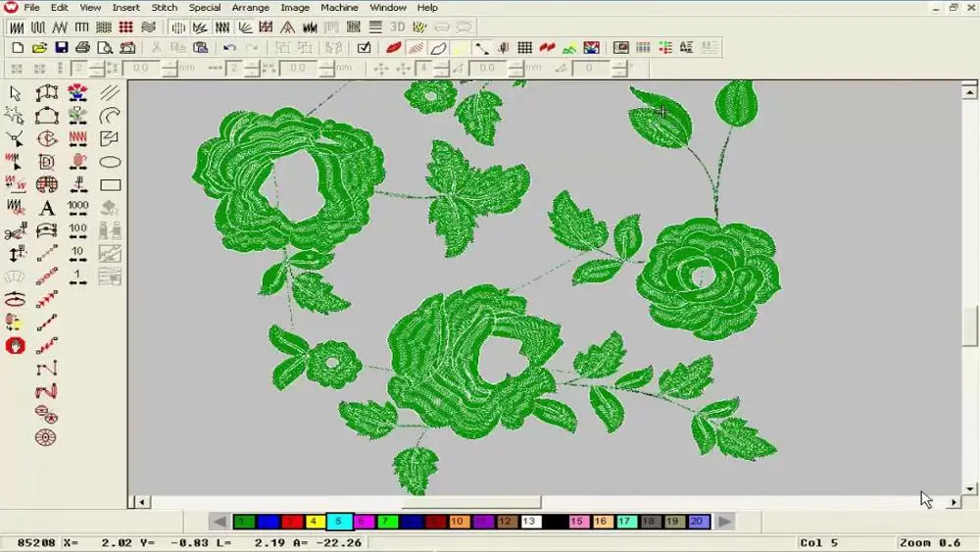
Task: Toggle the grid display icon
Action: 524,47
